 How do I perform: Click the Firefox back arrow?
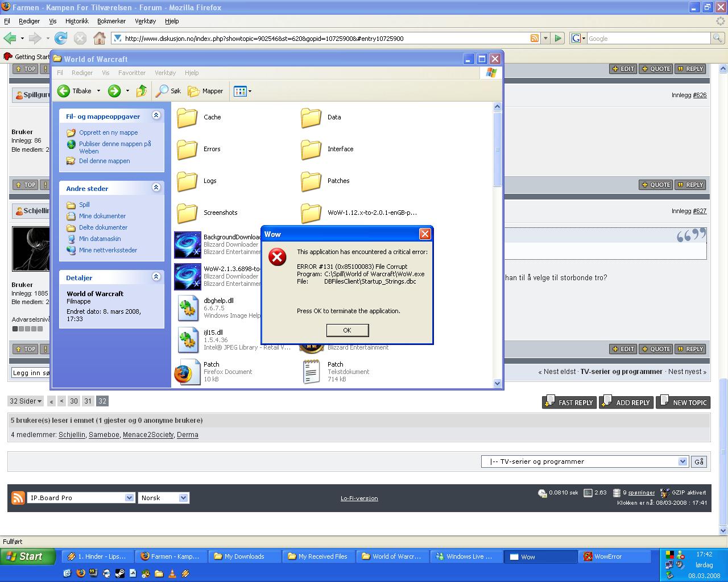pyautogui.click(x=10, y=38)
